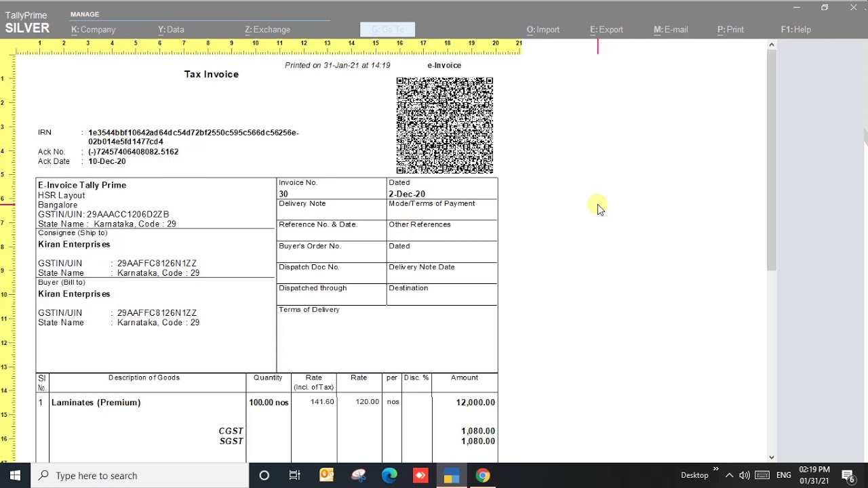The image size is (868, 488).
Task: Expand the Desktop toolbar chevron
Action: tap(715, 470)
